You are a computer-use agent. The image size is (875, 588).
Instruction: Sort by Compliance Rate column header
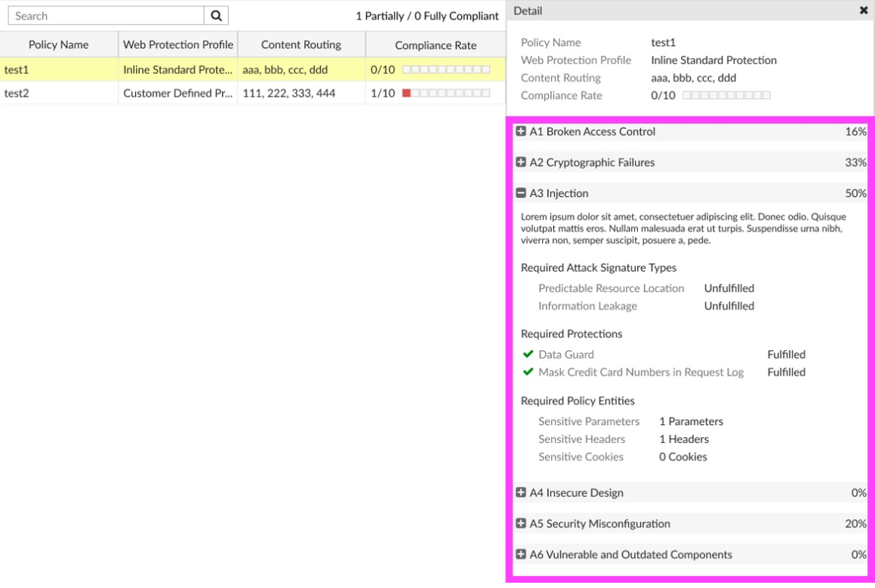tap(436, 45)
